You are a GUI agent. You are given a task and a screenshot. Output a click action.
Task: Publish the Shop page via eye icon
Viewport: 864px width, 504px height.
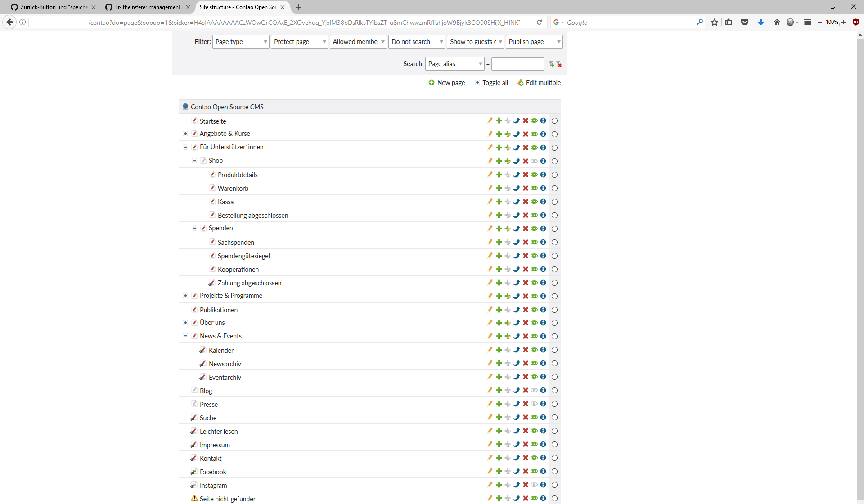tap(534, 161)
